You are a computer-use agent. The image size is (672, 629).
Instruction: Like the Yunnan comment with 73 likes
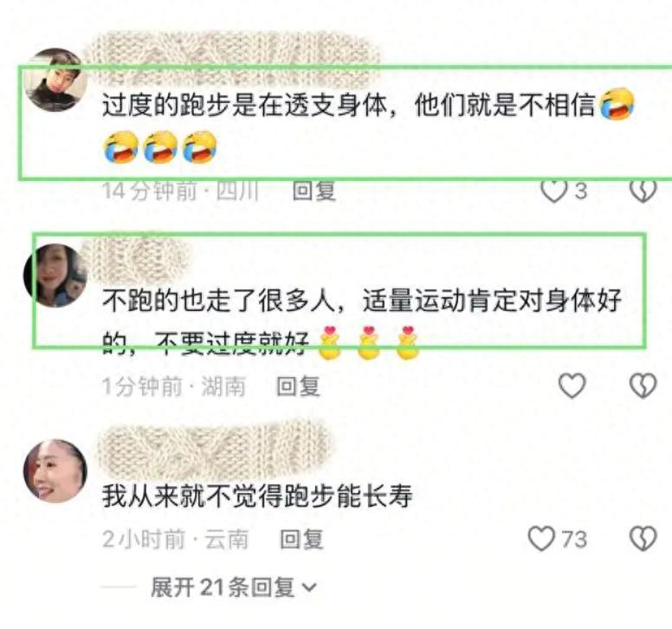pyautogui.click(x=541, y=539)
